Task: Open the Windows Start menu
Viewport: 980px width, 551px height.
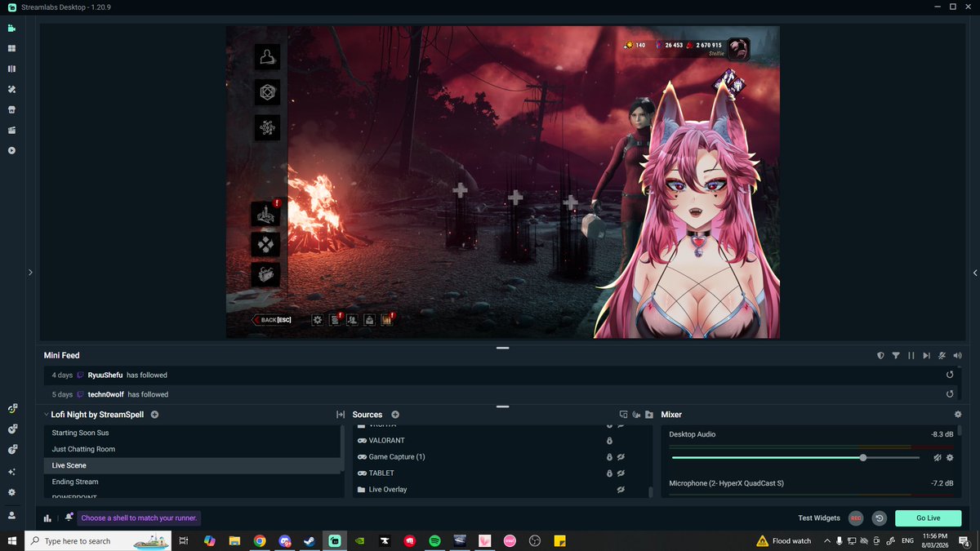Action: pos(12,540)
